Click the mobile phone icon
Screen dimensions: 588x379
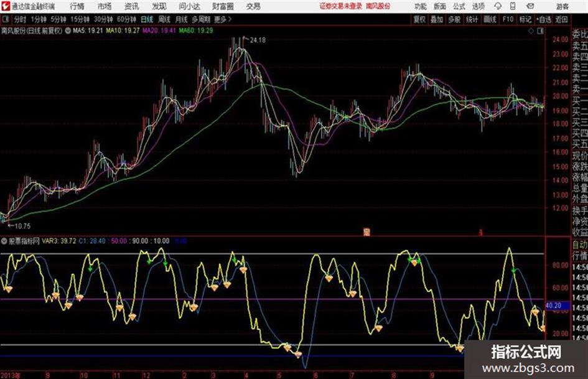pos(513,6)
